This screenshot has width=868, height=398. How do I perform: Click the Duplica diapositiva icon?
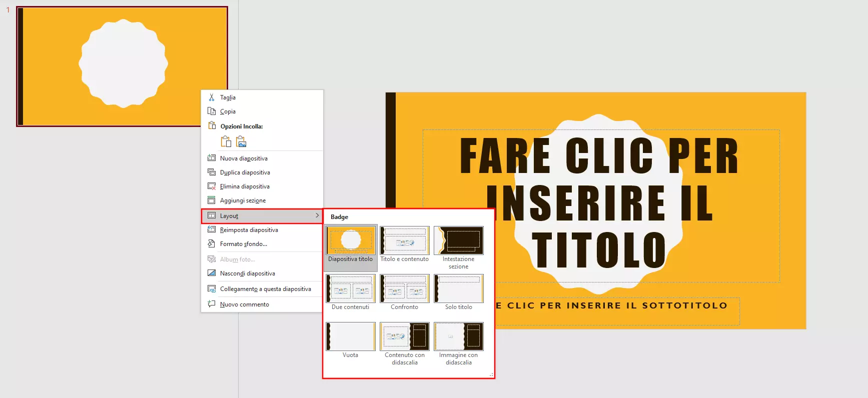coord(212,172)
